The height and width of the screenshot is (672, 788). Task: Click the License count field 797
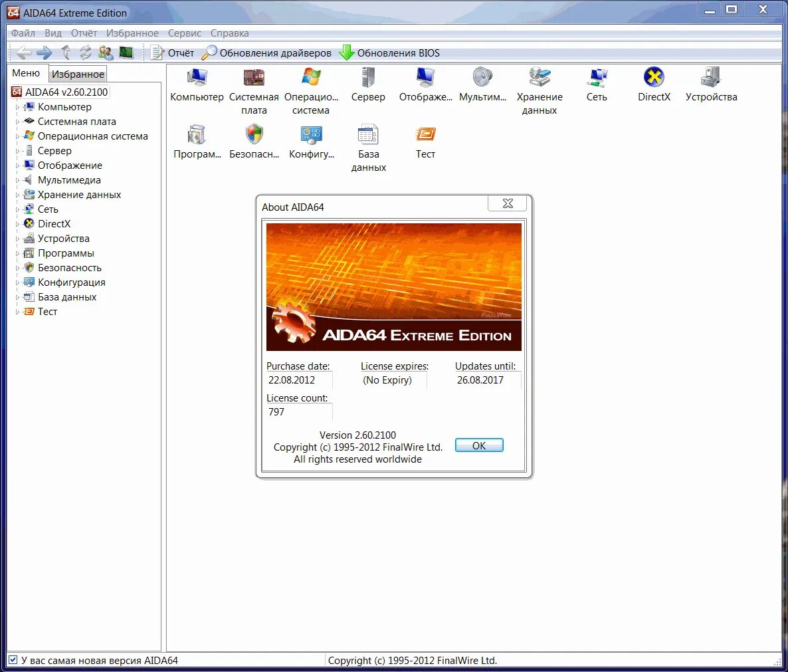pos(299,411)
